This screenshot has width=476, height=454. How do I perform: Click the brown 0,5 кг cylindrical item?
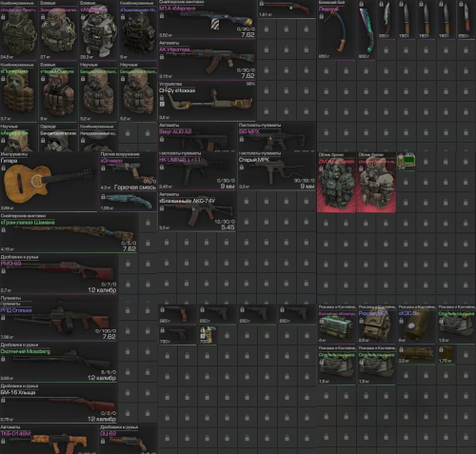[x=416, y=355]
